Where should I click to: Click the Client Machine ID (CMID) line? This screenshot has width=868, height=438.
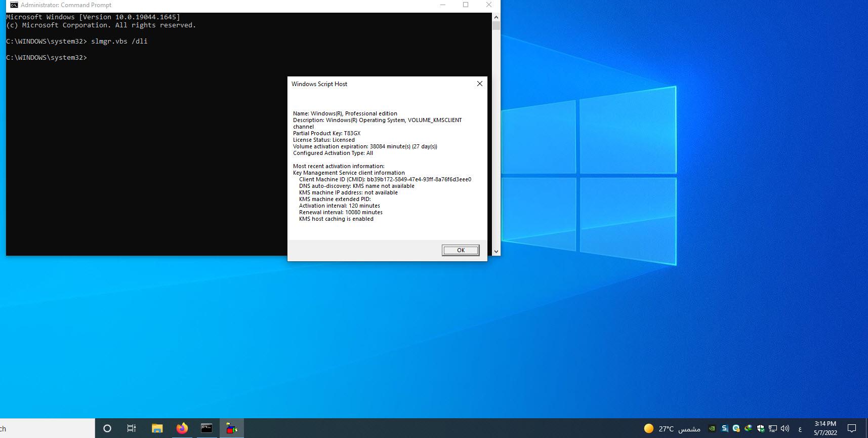point(385,179)
